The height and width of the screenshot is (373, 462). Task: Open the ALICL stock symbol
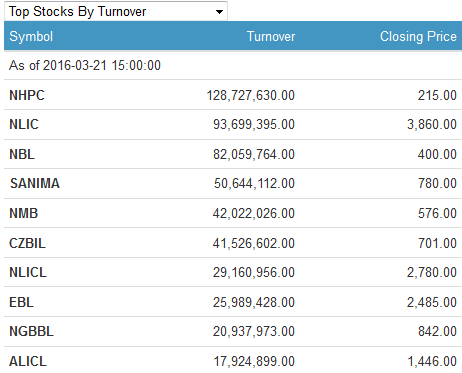click(28, 361)
